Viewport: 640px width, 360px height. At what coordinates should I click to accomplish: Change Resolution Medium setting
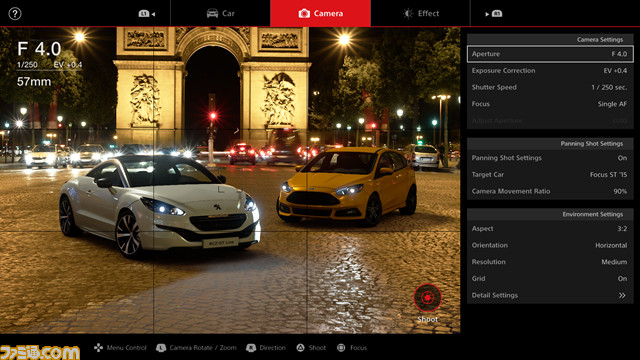[x=550, y=262]
